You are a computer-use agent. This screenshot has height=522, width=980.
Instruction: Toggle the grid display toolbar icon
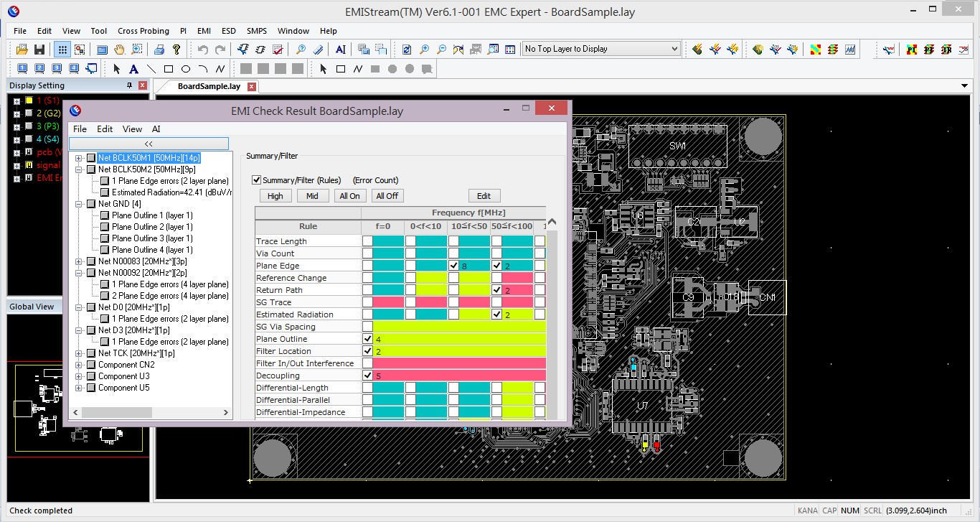pyautogui.click(x=62, y=49)
